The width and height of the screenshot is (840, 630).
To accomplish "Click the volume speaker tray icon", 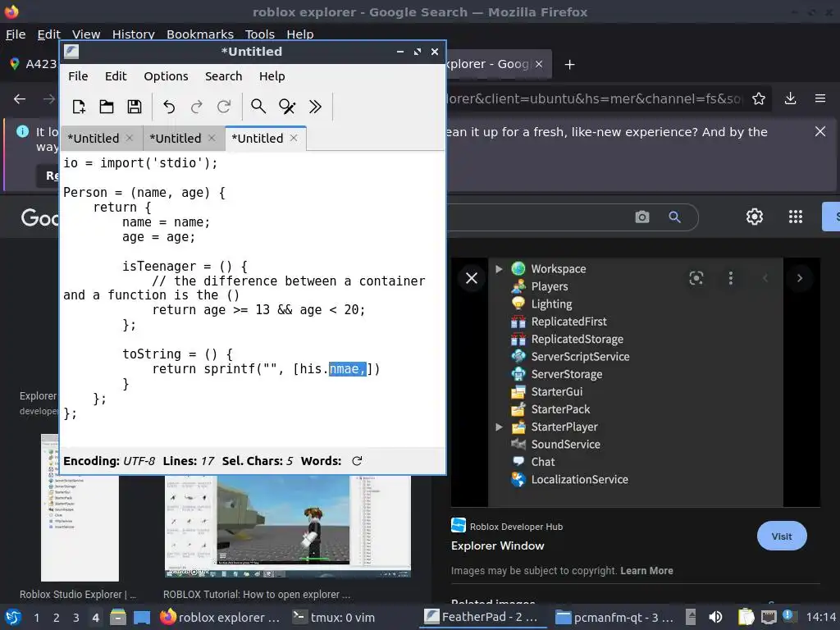I will tap(715, 617).
